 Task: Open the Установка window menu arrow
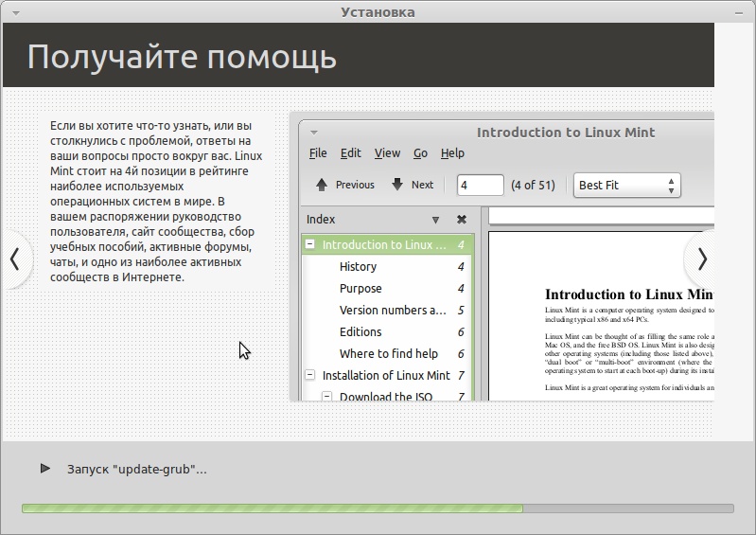point(16,13)
